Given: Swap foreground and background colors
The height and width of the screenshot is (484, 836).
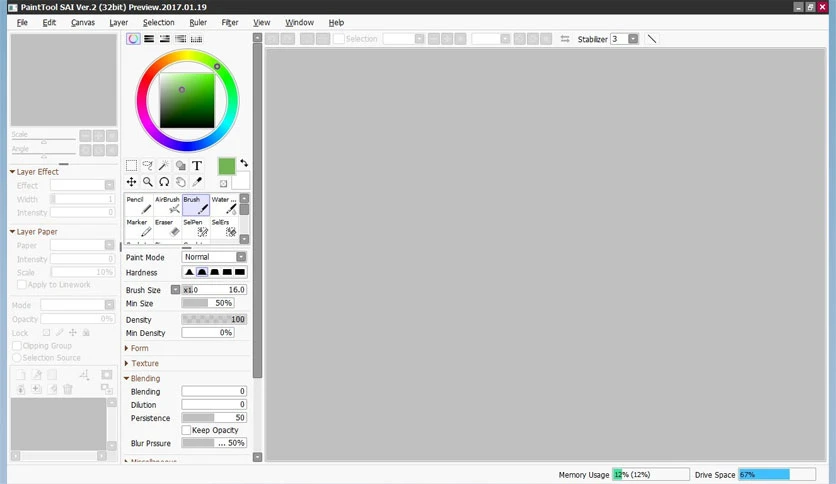Looking at the screenshot, I should point(244,163).
